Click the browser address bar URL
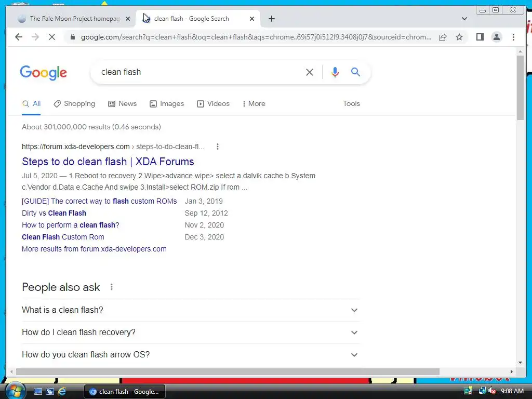This screenshot has height=399, width=532. pos(256,37)
